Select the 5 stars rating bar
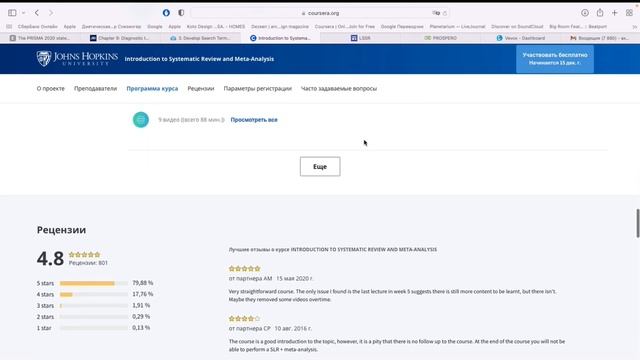The image size is (640, 360). point(93,283)
